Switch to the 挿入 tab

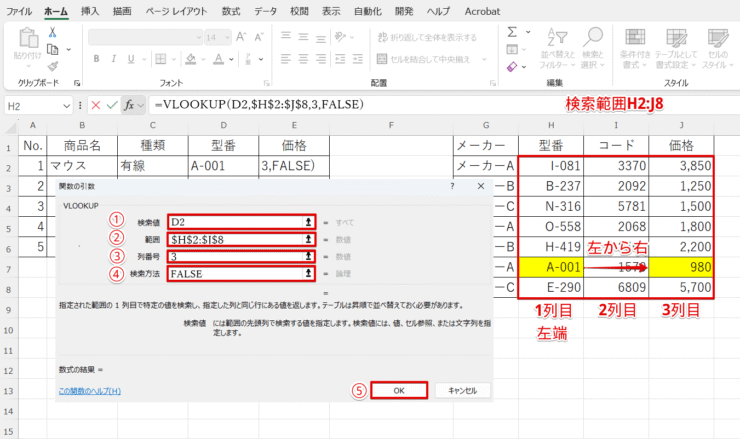coord(90,11)
